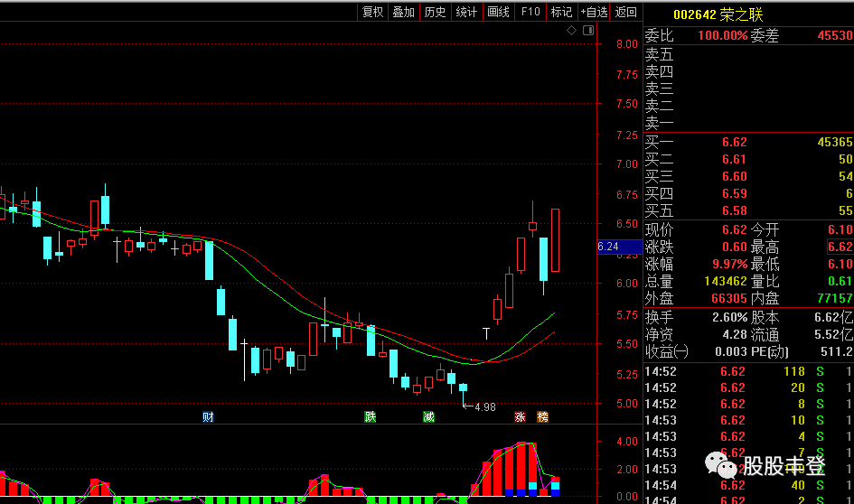Viewport: 854px width, 504px height.
Task: Click the diamond icon above the chart
Action: tap(571, 31)
